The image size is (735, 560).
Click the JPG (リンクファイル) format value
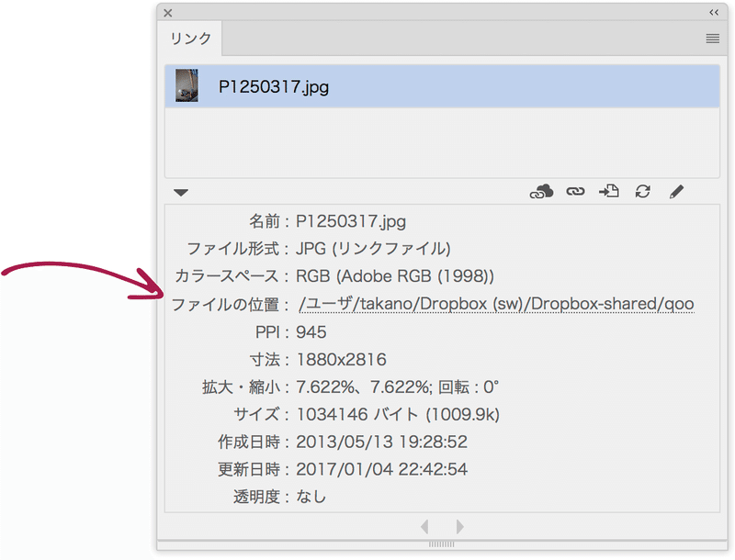click(x=373, y=249)
